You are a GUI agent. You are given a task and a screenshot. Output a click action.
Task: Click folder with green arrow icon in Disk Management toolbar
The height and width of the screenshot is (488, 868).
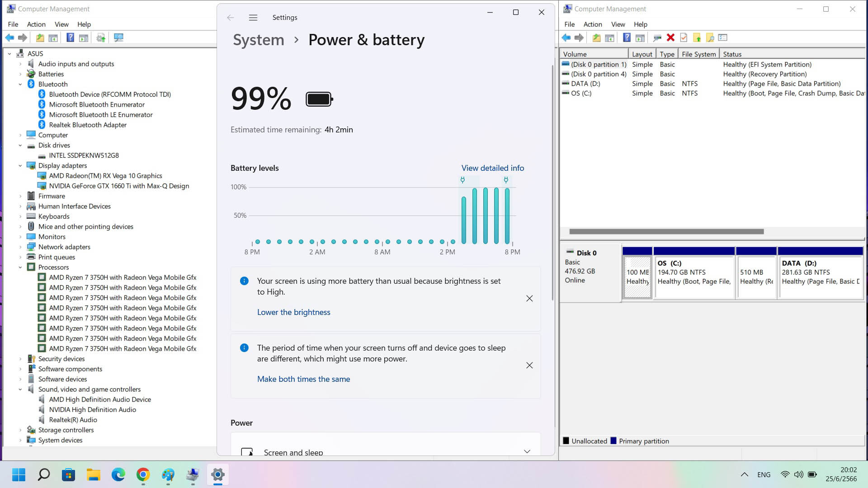coord(697,38)
